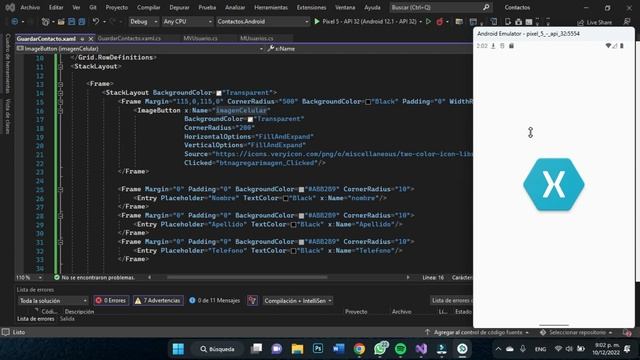The width and height of the screenshot is (640, 360).
Task: Open the Debug configuration dropdown
Action: click(144, 21)
